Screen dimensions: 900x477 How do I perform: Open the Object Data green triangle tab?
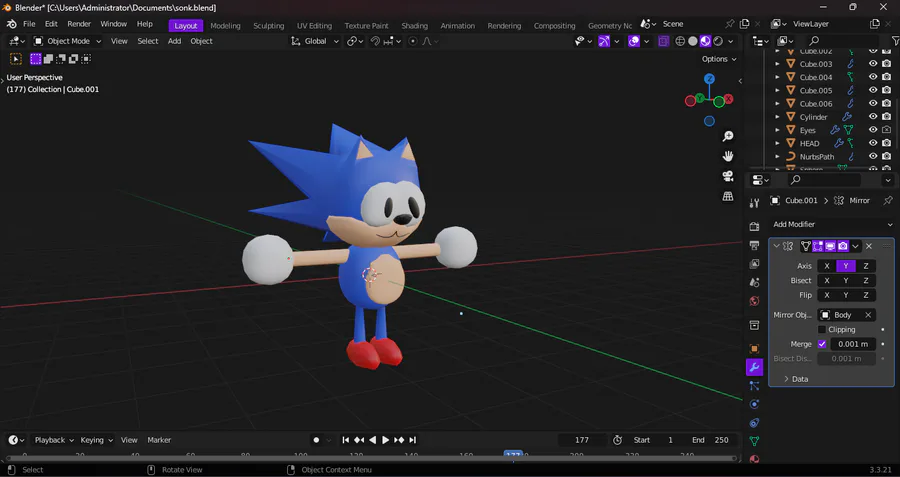coord(754,441)
